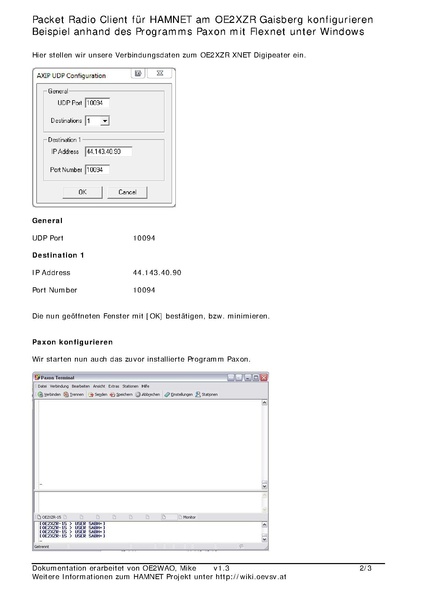Click the bold 'General' heading in document
Screen dimensions: 424x600
pos(47,220)
